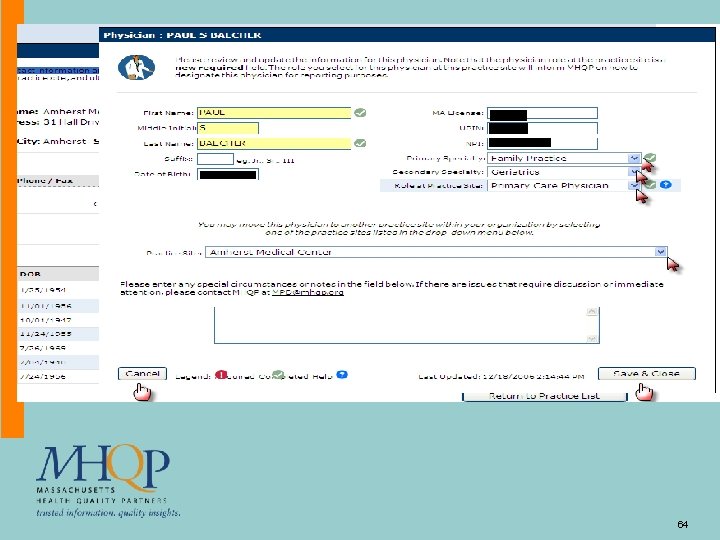720x540 pixels.
Task: Click the notes box scroll up arrow
Action: (x=592, y=312)
